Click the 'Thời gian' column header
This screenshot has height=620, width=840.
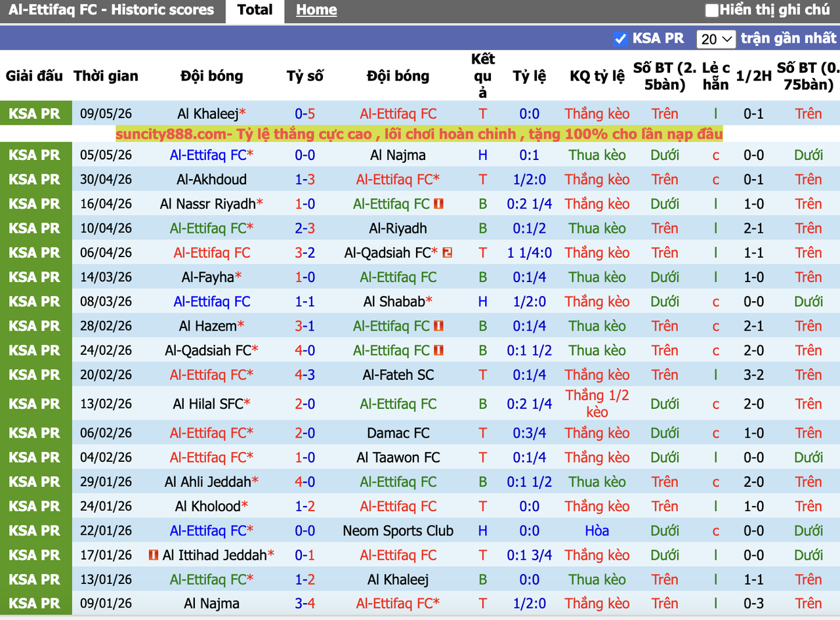(x=106, y=76)
